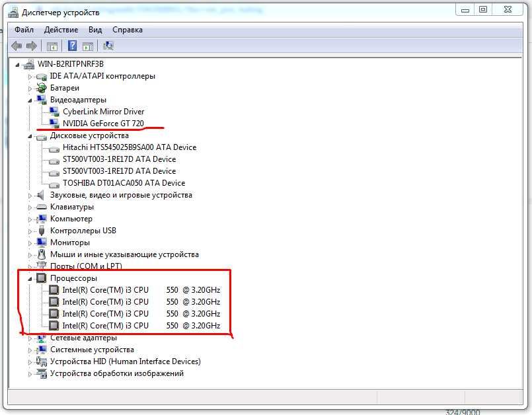532x415 pixels.
Task: Collapse the Видеоадаптеры node arrow
Action: (30, 100)
